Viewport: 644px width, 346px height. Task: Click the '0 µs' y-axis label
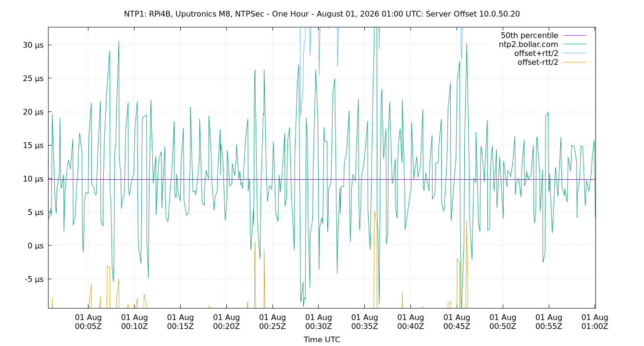coord(35,246)
